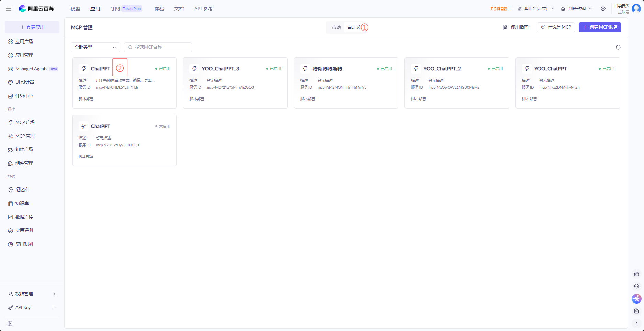Collapse sidebar with bottom-left panel icon
The height and width of the screenshot is (331, 644).
pyautogui.click(x=10, y=323)
